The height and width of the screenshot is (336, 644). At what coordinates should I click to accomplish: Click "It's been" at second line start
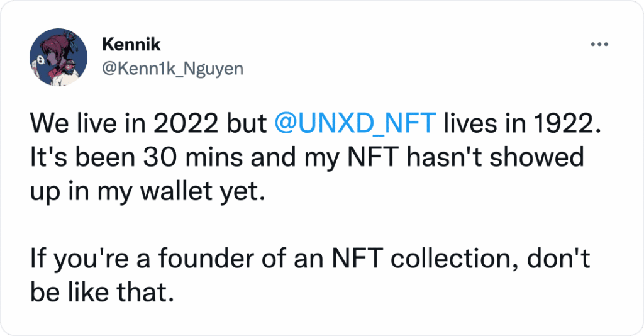click(x=73, y=158)
